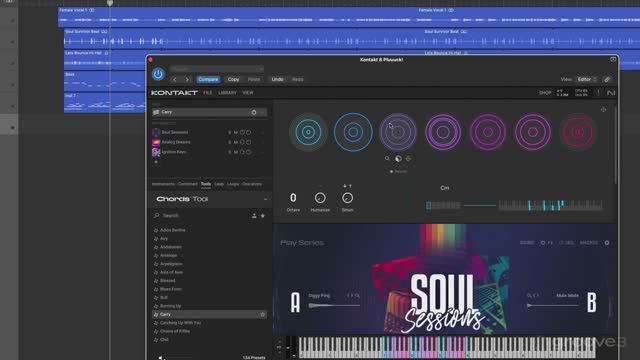Open the Ignition Keys row options menu

[x=262, y=152]
